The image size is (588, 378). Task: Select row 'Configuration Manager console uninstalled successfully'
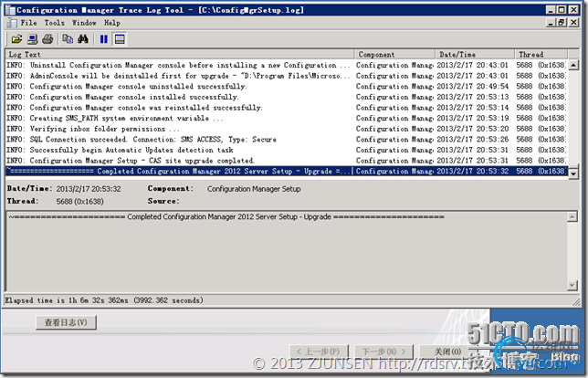[x=287, y=86]
